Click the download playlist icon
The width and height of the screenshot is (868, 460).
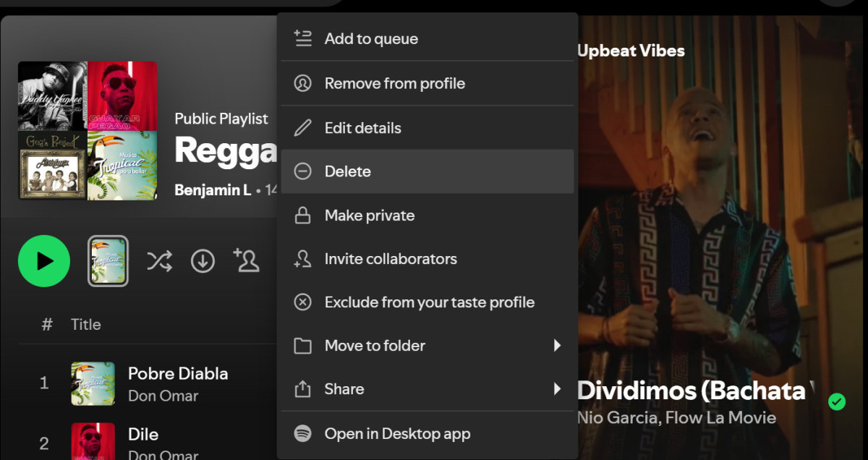(x=203, y=261)
